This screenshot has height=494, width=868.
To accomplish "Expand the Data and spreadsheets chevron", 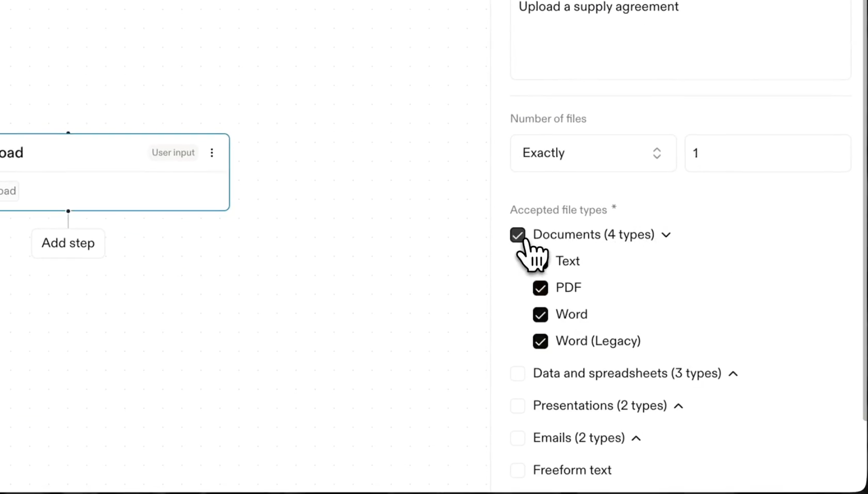I will (733, 374).
